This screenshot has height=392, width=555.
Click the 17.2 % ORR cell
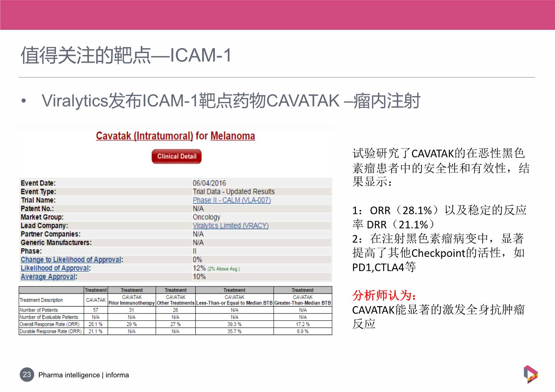303,324
